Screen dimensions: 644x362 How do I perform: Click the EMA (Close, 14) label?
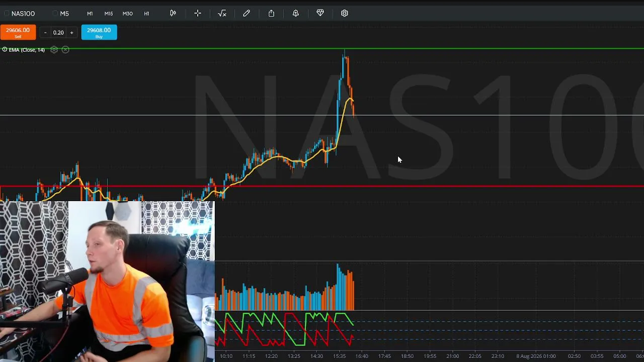pos(27,50)
